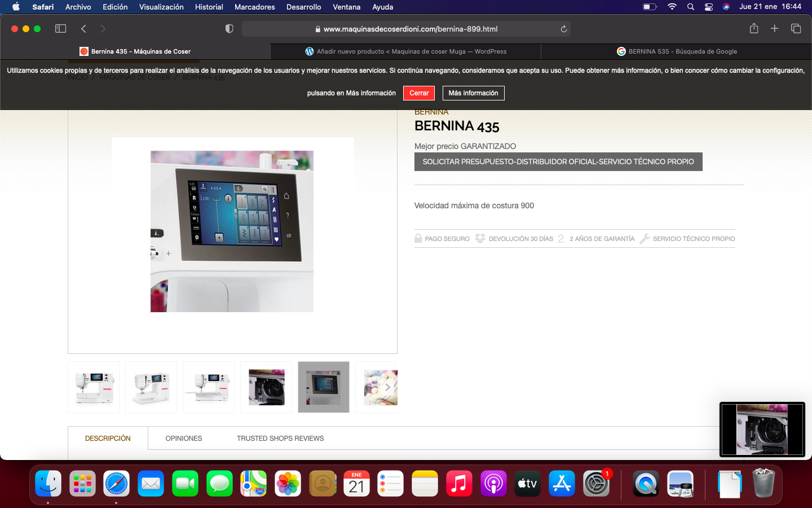Select the touchscreen display thumbnail
The image size is (812, 508).
point(324,387)
